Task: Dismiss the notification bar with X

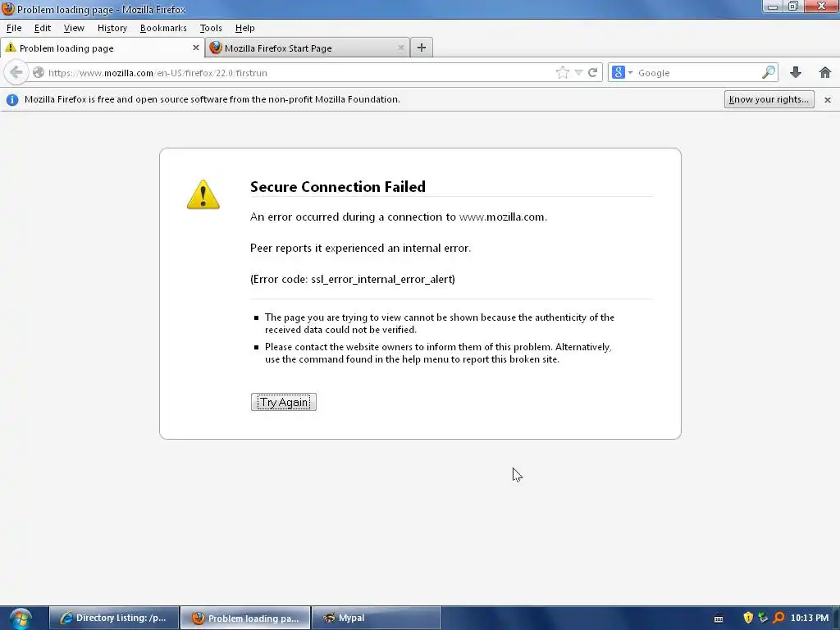Action: pyautogui.click(x=827, y=99)
